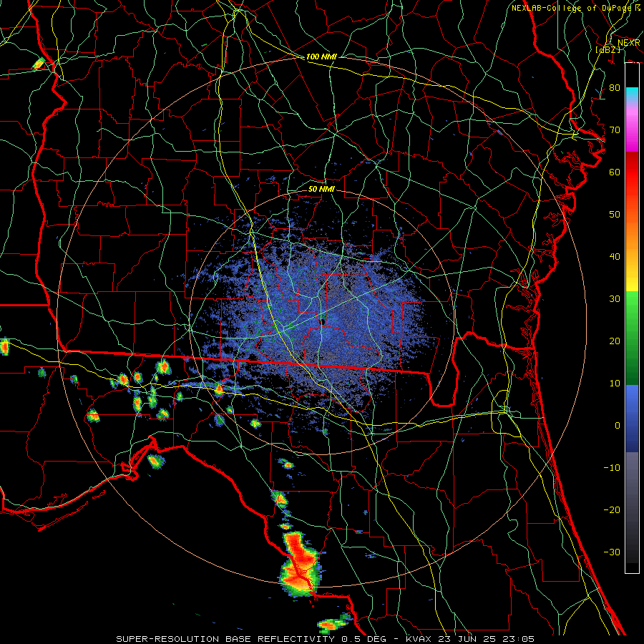Select the 20 value on the dBZ scale
The height and width of the screenshot is (644, 644).
pyautogui.click(x=615, y=341)
